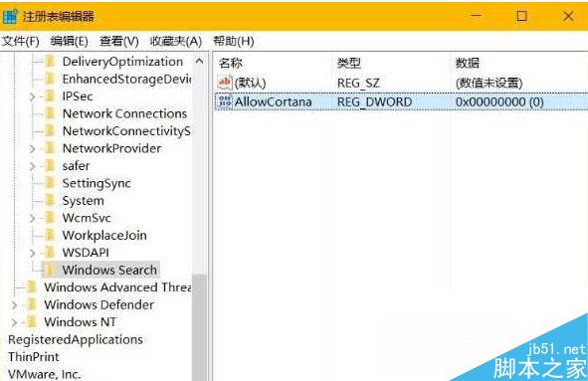The height and width of the screenshot is (381, 588).
Task: Click the tree pane scroll-up arrow
Action: pos(200,61)
